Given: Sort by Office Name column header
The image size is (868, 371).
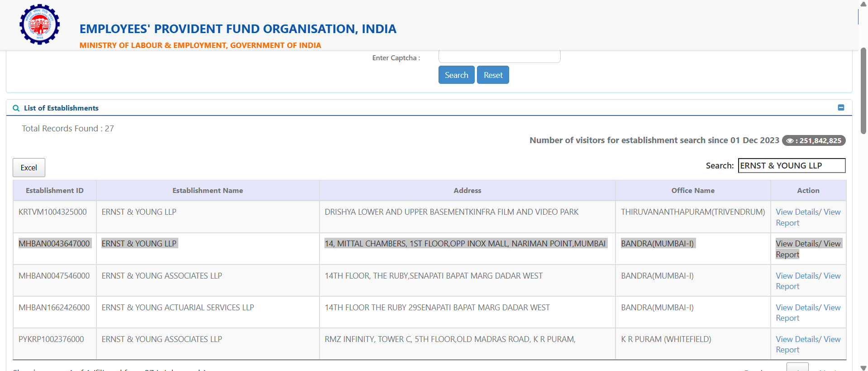Looking at the screenshot, I should (692, 191).
